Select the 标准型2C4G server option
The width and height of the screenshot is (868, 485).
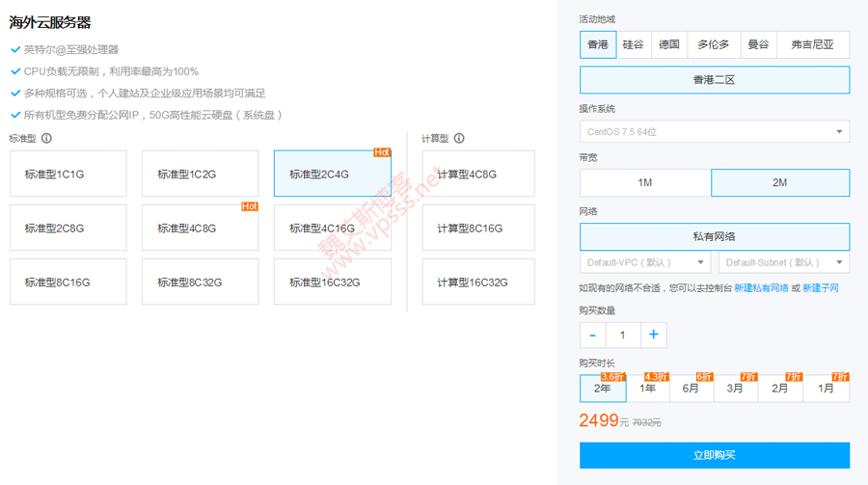(x=332, y=175)
